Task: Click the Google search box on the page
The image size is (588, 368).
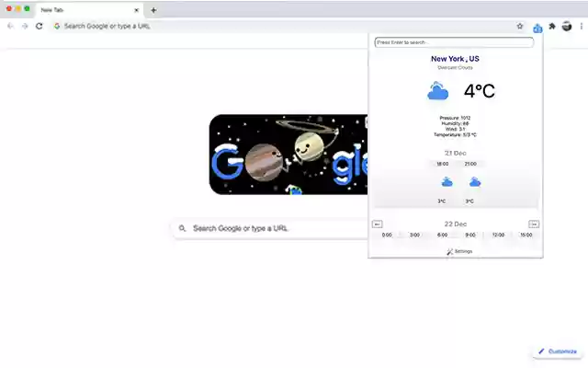Action: [270, 228]
